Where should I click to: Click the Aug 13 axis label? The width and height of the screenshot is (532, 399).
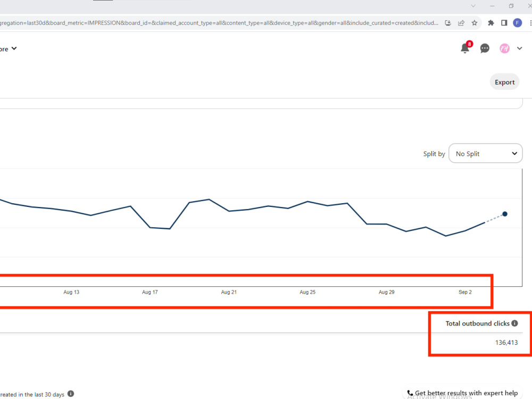click(71, 292)
